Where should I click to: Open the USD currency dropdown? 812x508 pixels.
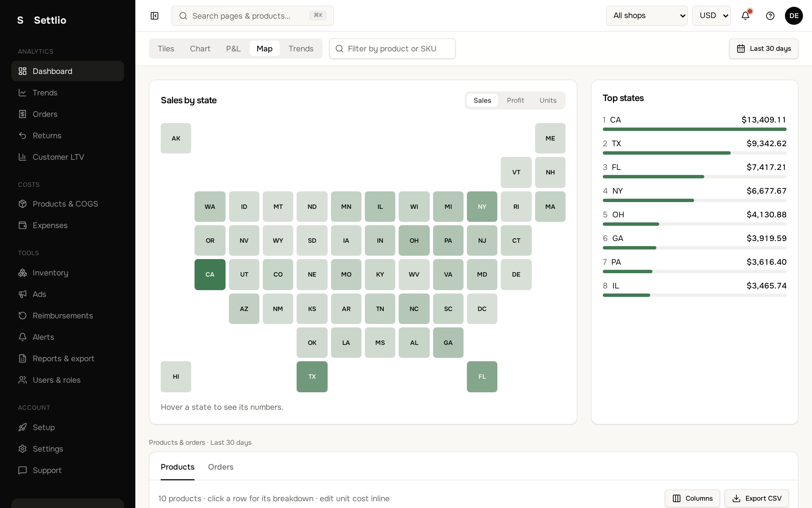[x=711, y=16]
